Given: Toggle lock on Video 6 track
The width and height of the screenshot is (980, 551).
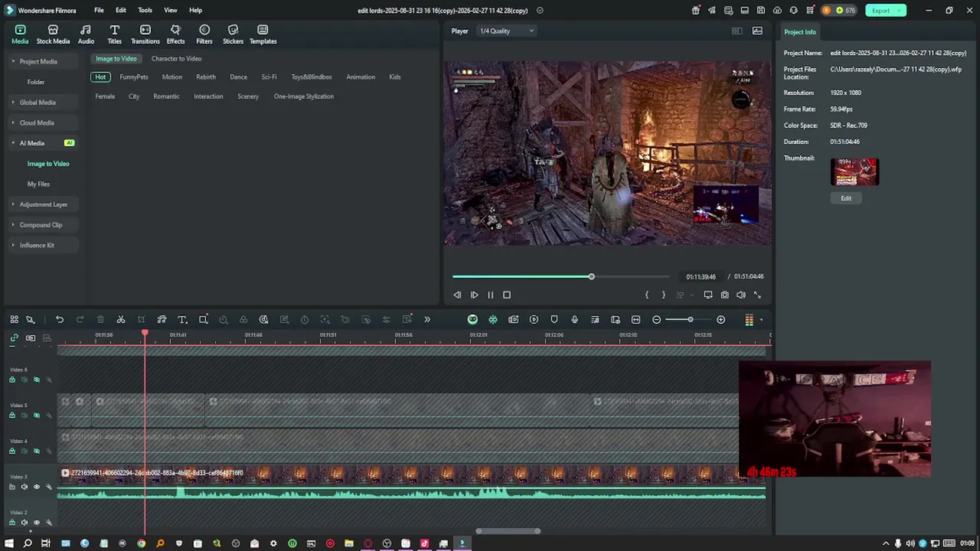Looking at the screenshot, I should [11, 380].
